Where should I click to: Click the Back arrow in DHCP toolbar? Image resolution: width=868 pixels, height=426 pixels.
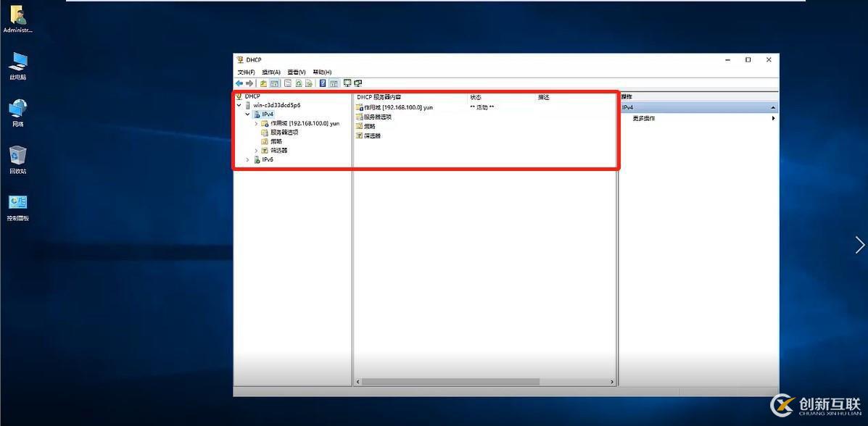click(x=239, y=83)
